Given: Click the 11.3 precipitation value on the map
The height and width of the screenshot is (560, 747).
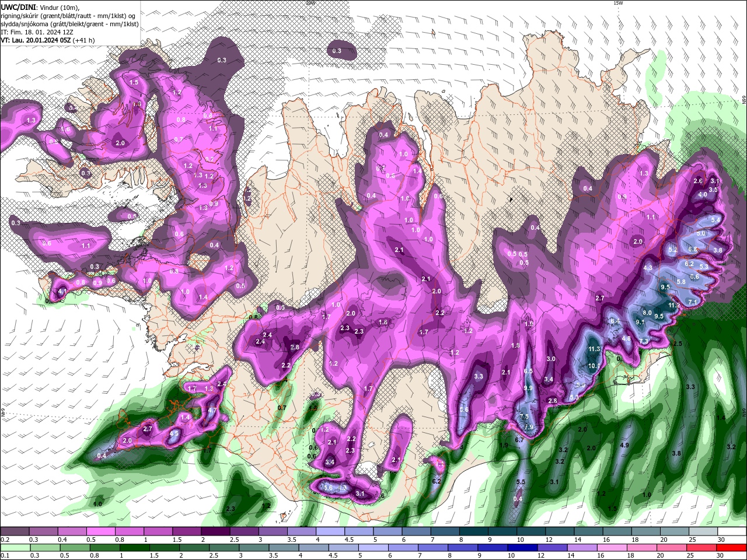Looking at the screenshot, I should (594, 349).
